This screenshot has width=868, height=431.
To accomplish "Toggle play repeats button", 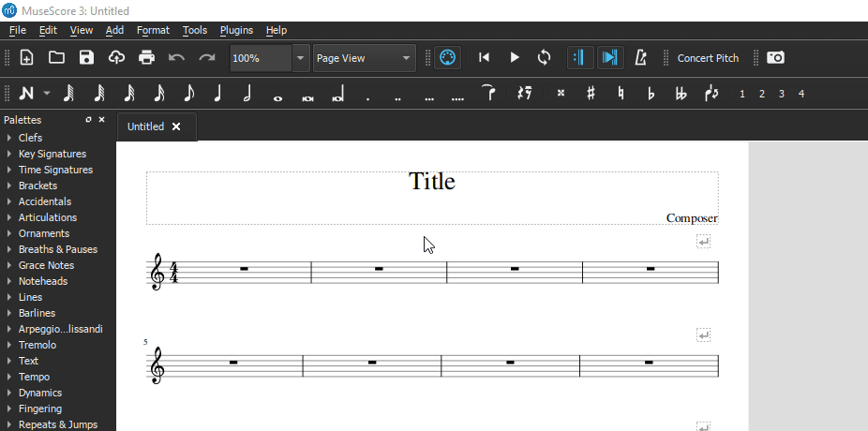I will click(x=579, y=57).
